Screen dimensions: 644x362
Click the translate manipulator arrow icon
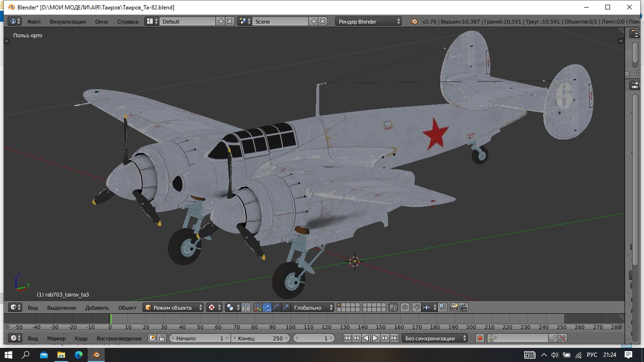point(267,307)
